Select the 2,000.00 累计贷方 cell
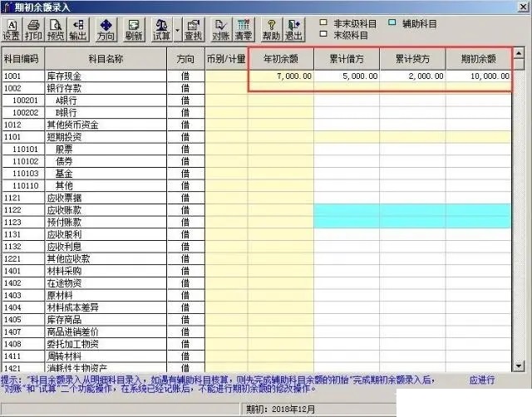Image resolution: width=532 pixels, height=417 pixels. pyautogui.click(x=412, y=76)
